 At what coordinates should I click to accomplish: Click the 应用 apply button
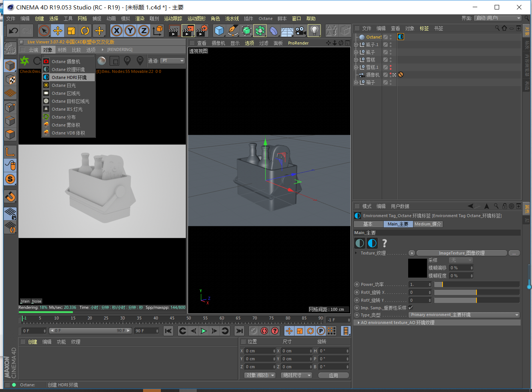333,375
